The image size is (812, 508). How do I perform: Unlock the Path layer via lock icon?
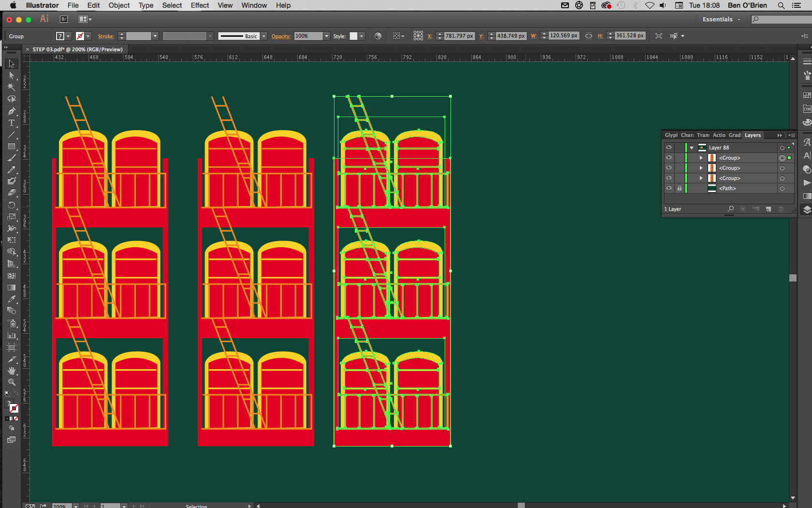tap(679, 188)
